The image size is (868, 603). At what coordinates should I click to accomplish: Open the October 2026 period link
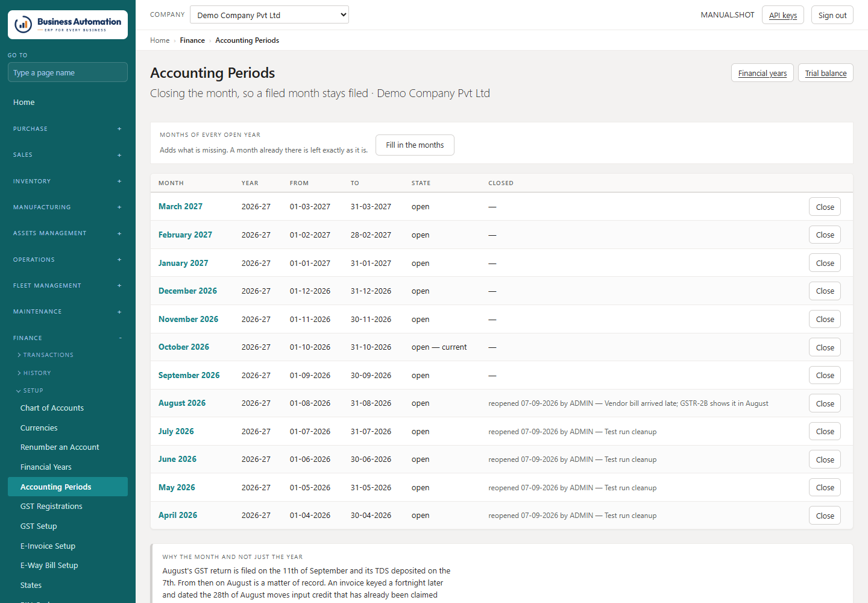(x=184, y=347)
